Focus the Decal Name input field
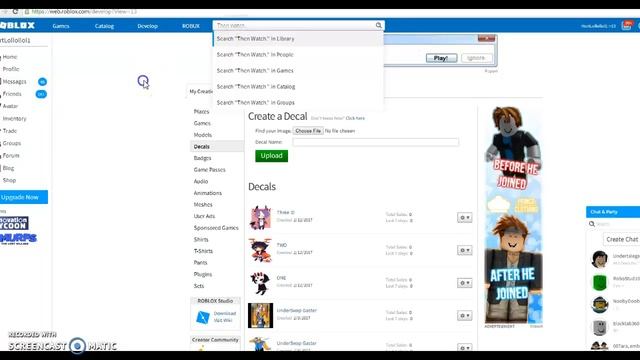The width and height of the screenshot is (640, 360). click(376, 142)
